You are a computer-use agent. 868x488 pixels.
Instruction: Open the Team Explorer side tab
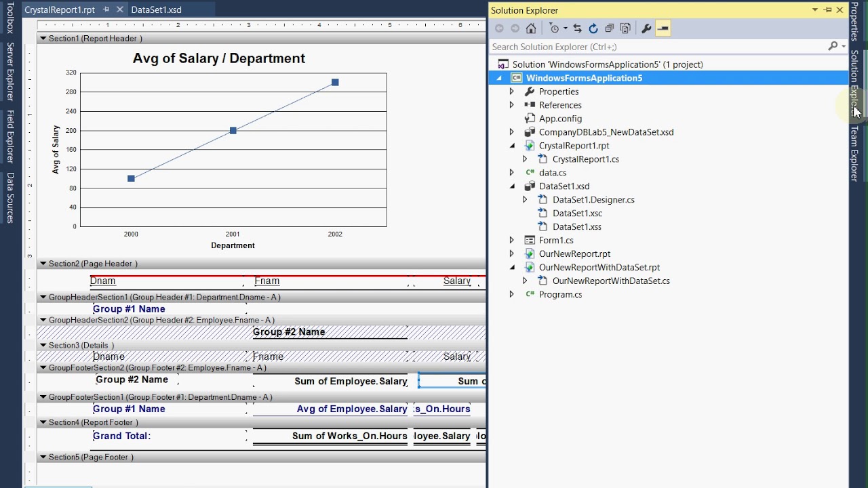[x=854, y=153]
